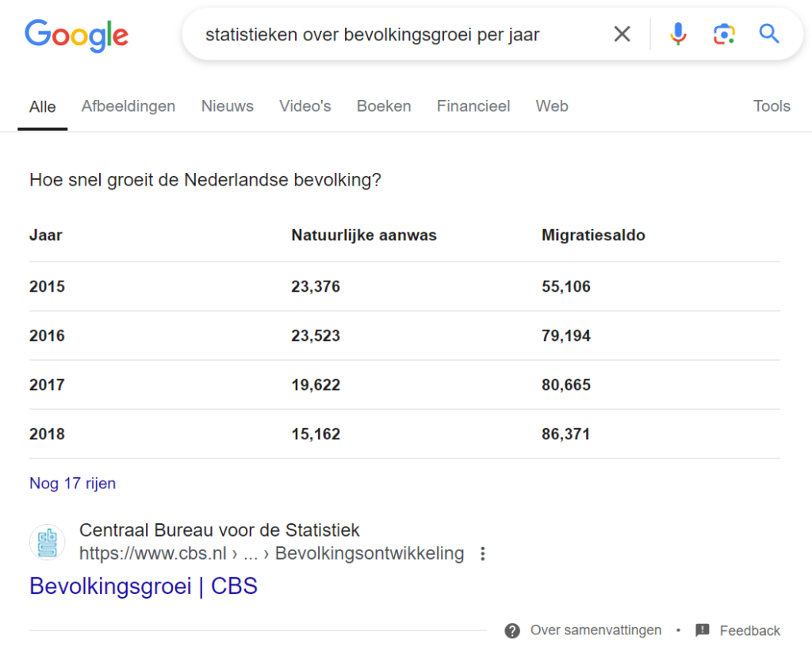Switch to the Nieuws tab
Image resolution: width=812 pixels, height=647 pixels.
(x=228, y=106)
